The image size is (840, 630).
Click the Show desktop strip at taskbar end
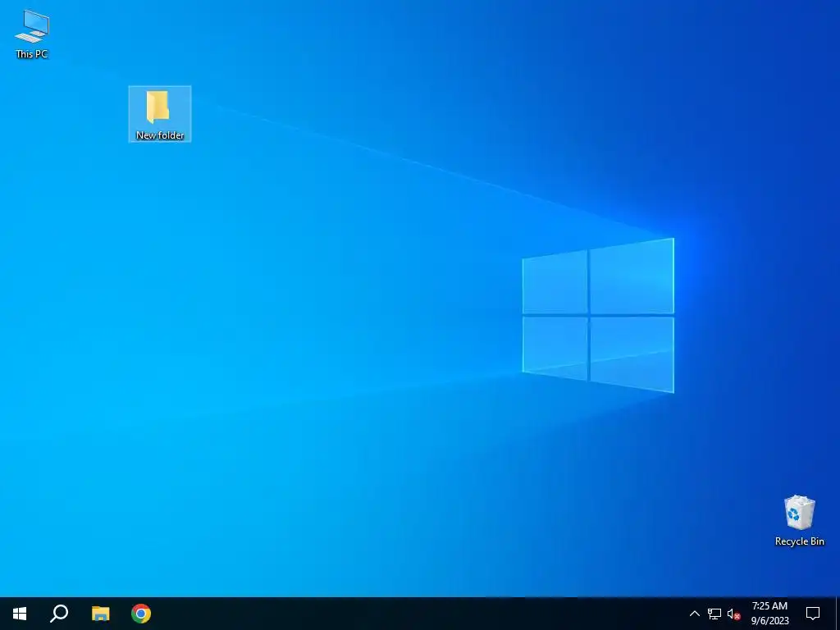click(x=838, y=614)
